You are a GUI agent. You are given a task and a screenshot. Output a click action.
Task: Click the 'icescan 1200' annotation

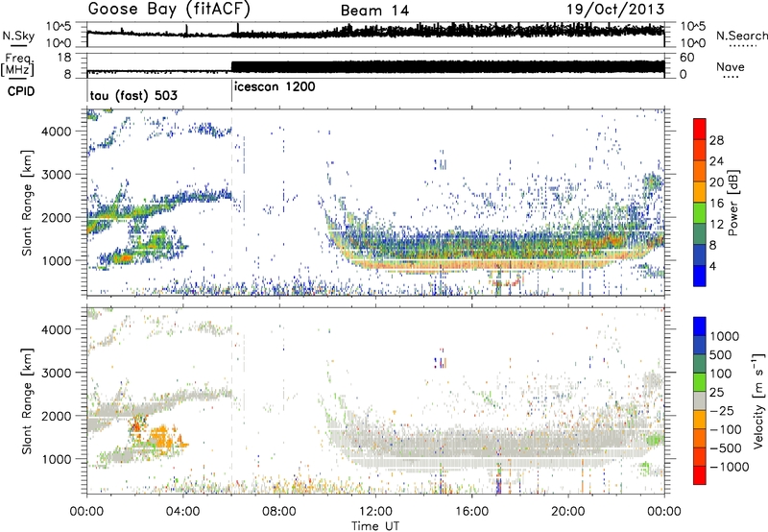pos(275,86)
